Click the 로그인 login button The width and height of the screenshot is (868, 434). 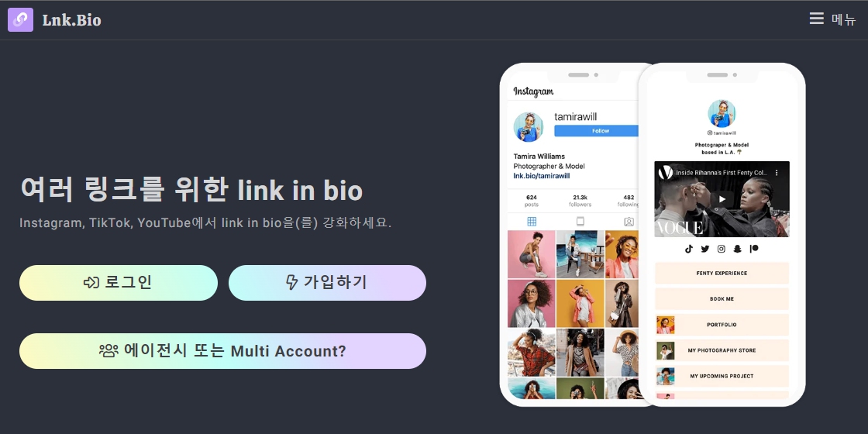tap(119, 283)
